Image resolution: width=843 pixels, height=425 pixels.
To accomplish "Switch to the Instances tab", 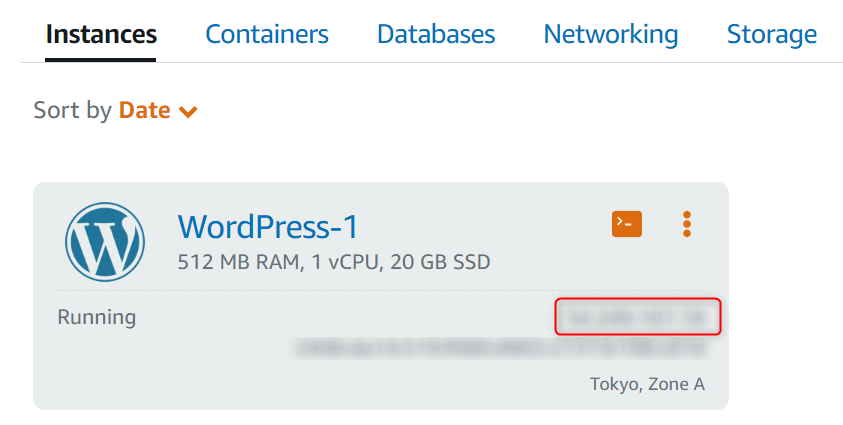I will click(x=101, y=34).
